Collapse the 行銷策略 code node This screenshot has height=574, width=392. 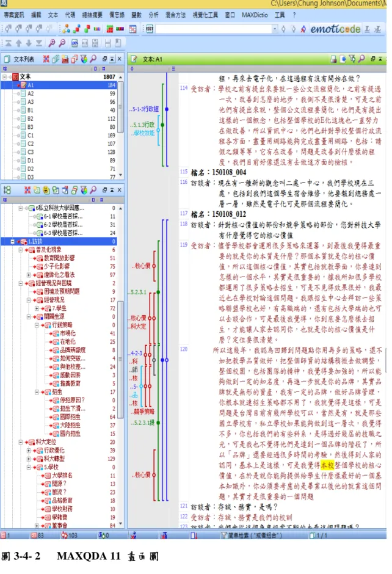[x=37, y=325]
